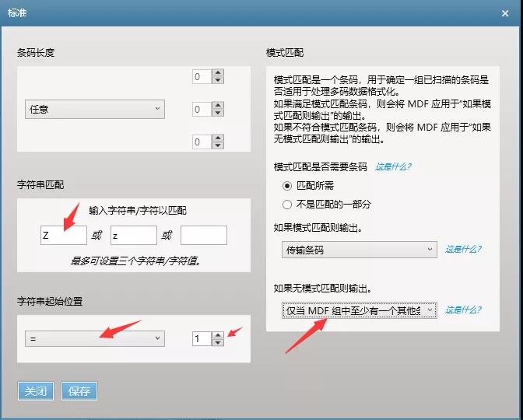Image resolution: width=523 pixels, height=420 pixels.
Task: Open the 任意 barcode length dropdown
Action: (95, 110)
